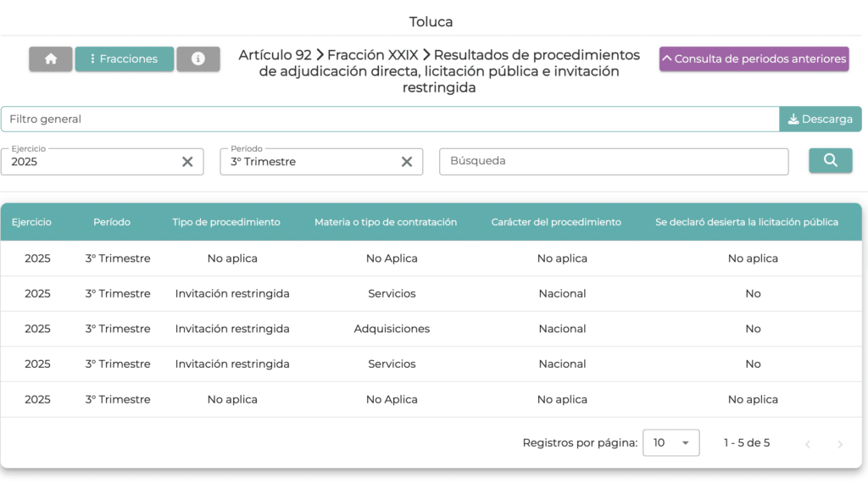
Task: Select the Adquisiciones row
Action: click(392, 329)
